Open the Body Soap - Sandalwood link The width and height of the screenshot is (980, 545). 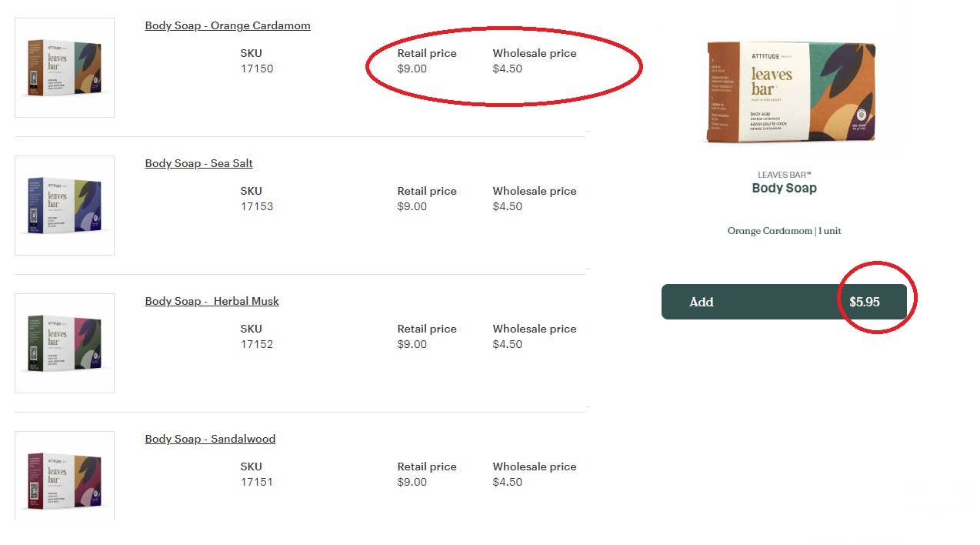[210, 439]
